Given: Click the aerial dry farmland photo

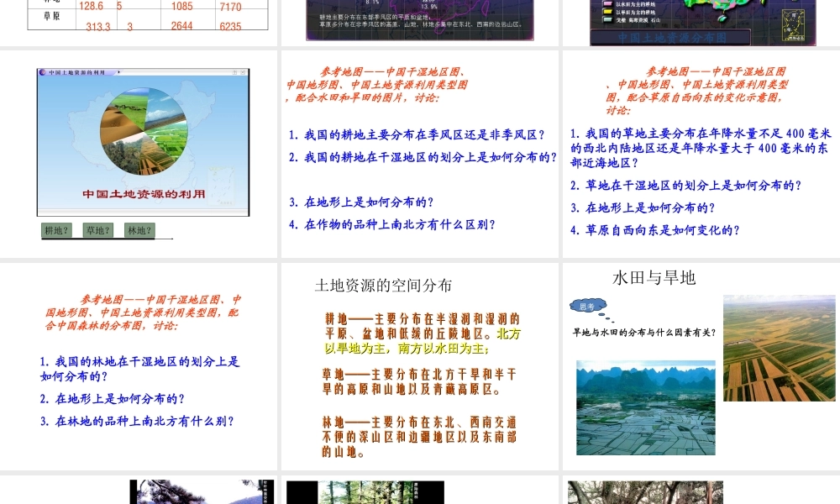Looking at the screenshot, I should [x=779, y=348].
